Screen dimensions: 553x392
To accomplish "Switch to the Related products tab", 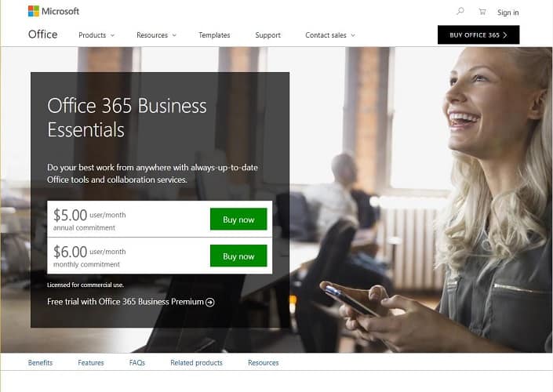I will tap(196, 363).
